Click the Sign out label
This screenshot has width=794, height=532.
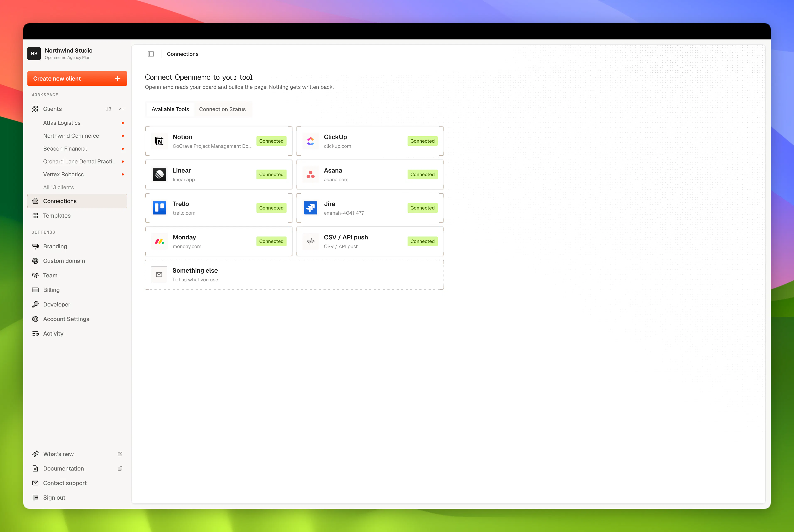54,498
